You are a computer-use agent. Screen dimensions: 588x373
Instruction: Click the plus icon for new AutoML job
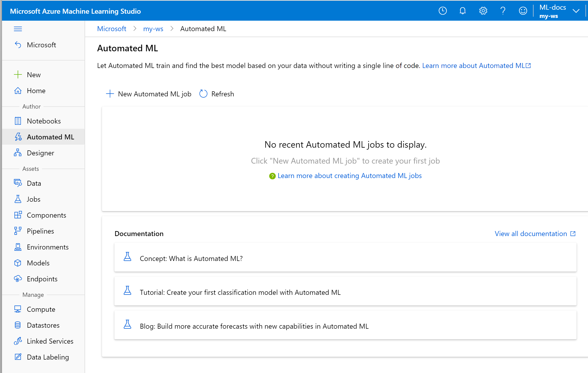(x=110, y=94)
